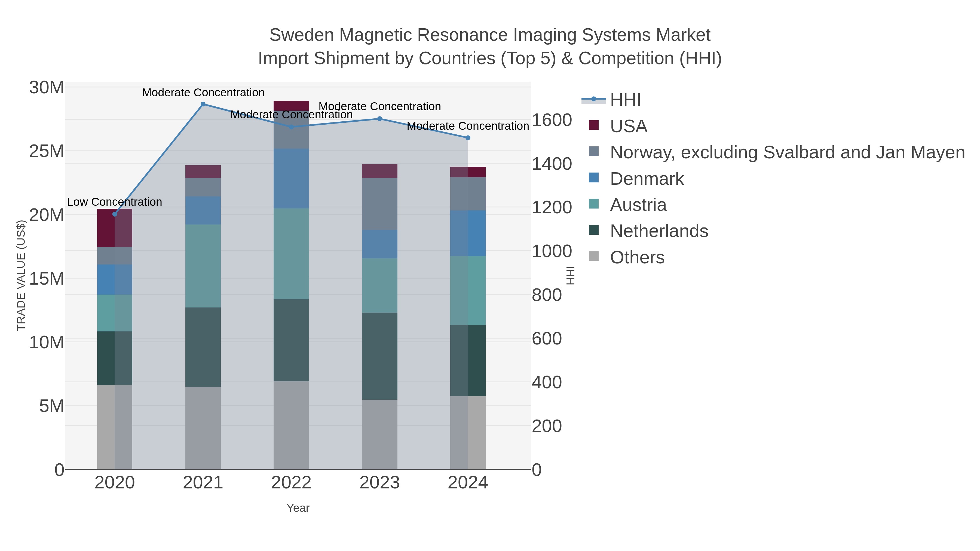
Task: Click the Norway slate legend swatch
Action: (593, 151)
